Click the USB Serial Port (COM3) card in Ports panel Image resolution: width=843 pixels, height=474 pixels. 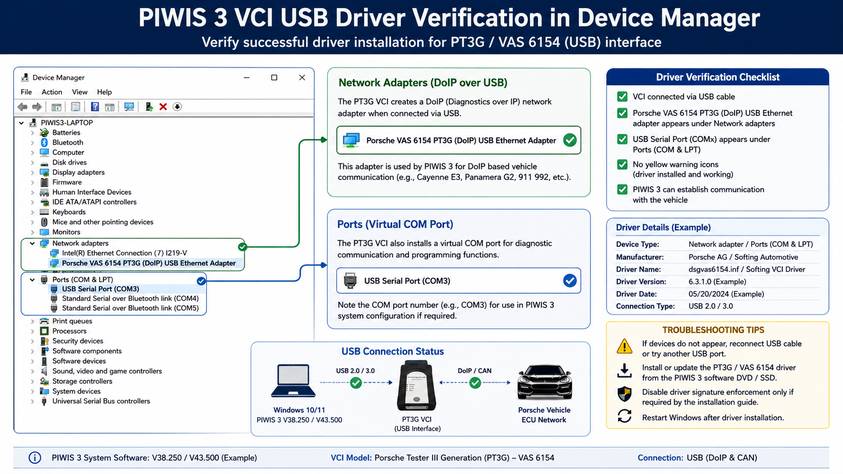(x=459, y=281)
